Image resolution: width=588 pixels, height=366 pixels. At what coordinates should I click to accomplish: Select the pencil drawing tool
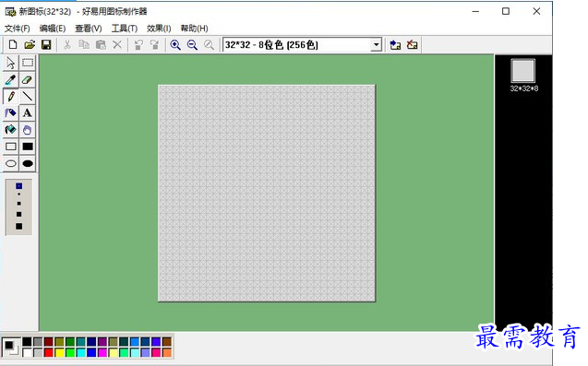(10, 96)
